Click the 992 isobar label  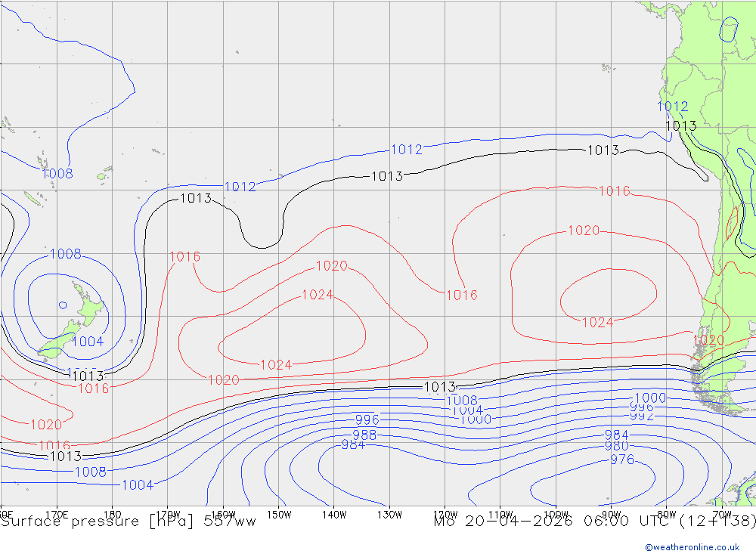[x=642, y=416]
